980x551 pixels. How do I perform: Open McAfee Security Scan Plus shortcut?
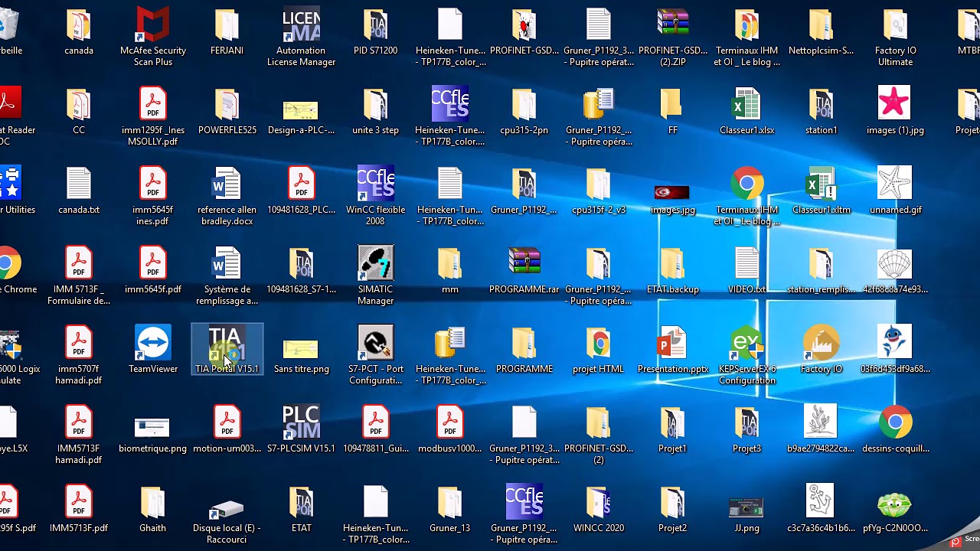[x=153, y=36]
